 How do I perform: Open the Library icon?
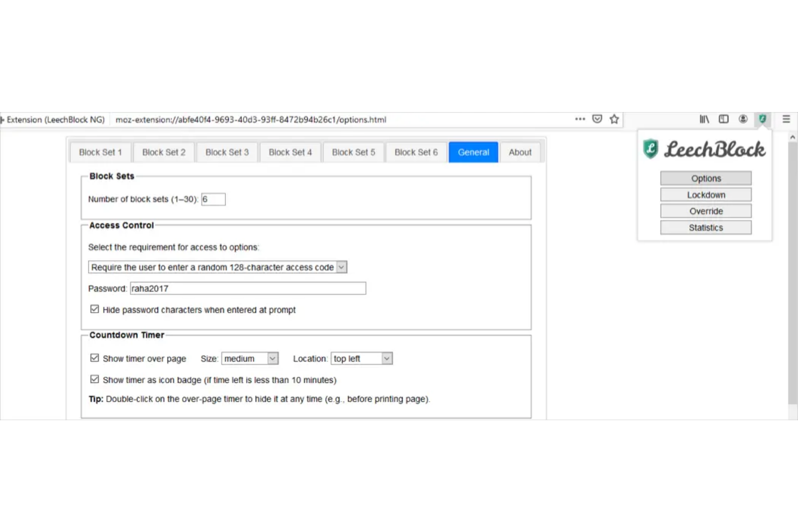coord(704,119)
